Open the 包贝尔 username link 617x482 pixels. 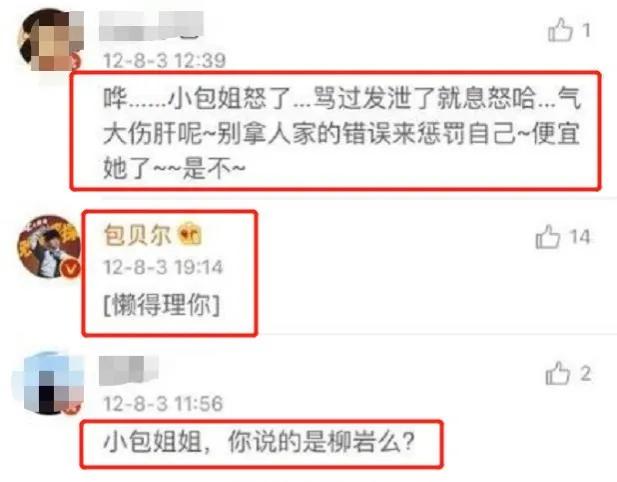(137, 235)
